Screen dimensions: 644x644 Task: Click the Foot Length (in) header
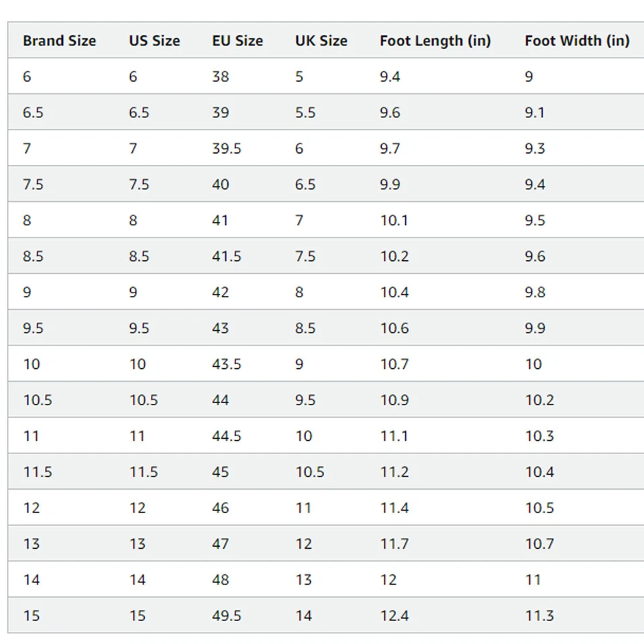[x=435, y=41]
